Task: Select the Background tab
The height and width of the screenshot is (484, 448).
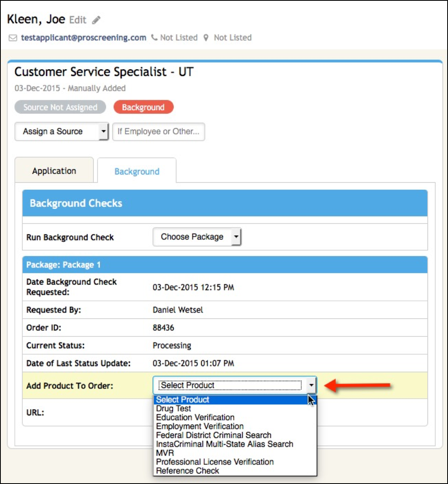Action: pyautogui.click(x=137, y=171)
